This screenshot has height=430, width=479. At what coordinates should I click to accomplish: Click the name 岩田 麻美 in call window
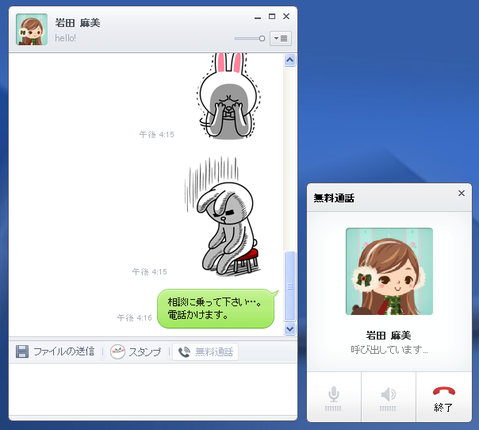[388, 335]
